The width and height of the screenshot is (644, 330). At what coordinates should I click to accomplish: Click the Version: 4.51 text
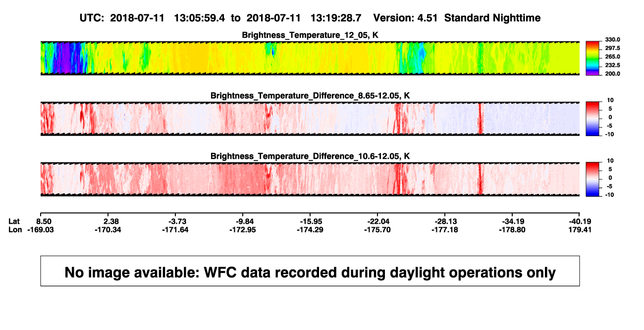point(406,18)
